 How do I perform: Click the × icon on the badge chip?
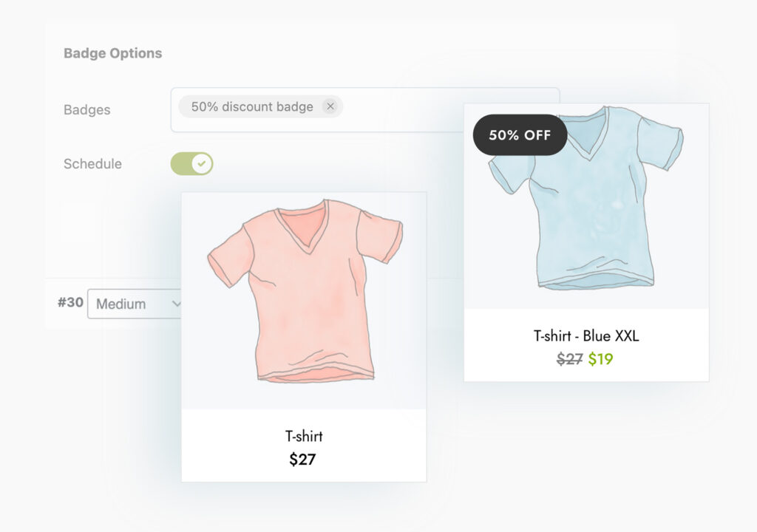(330, 106)
